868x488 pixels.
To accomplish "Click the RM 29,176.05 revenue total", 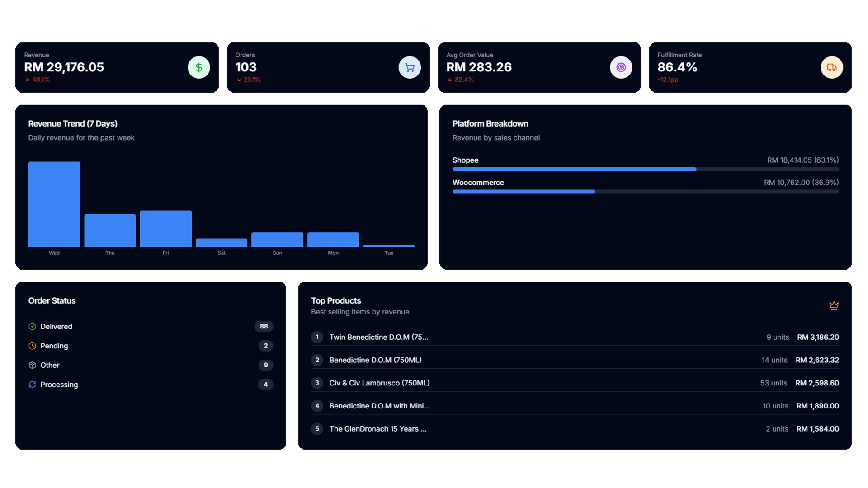I will (64, 67).
